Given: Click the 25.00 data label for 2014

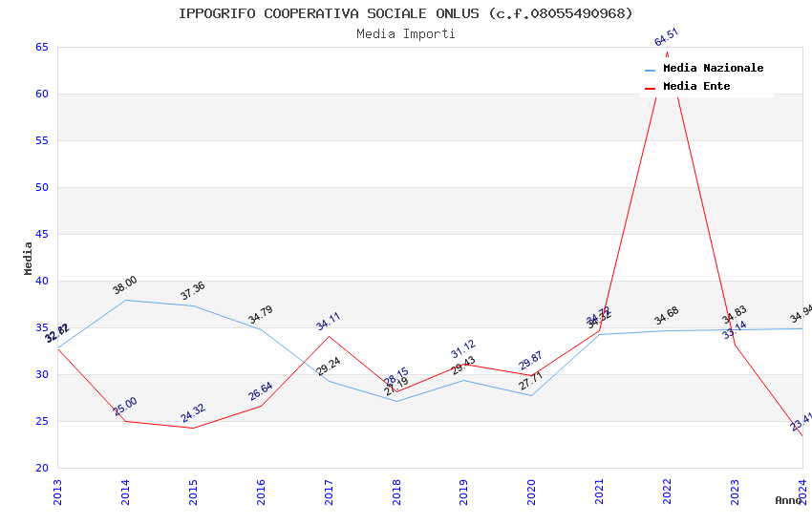Looking at the screenshot, I should coord(125,406).
